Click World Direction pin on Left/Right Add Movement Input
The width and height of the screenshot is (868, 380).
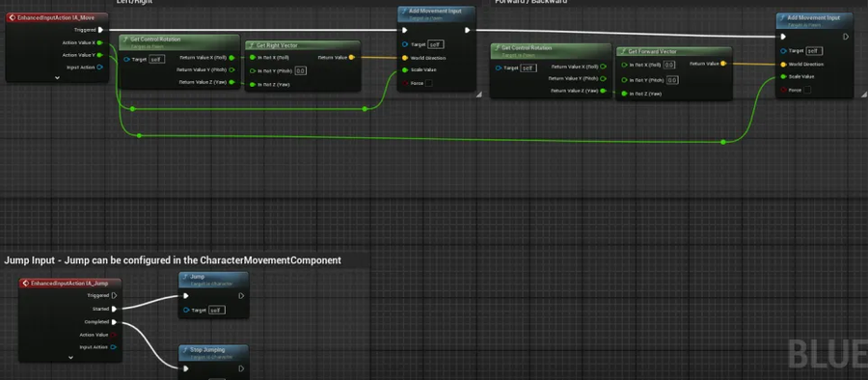tap(405, 58)
